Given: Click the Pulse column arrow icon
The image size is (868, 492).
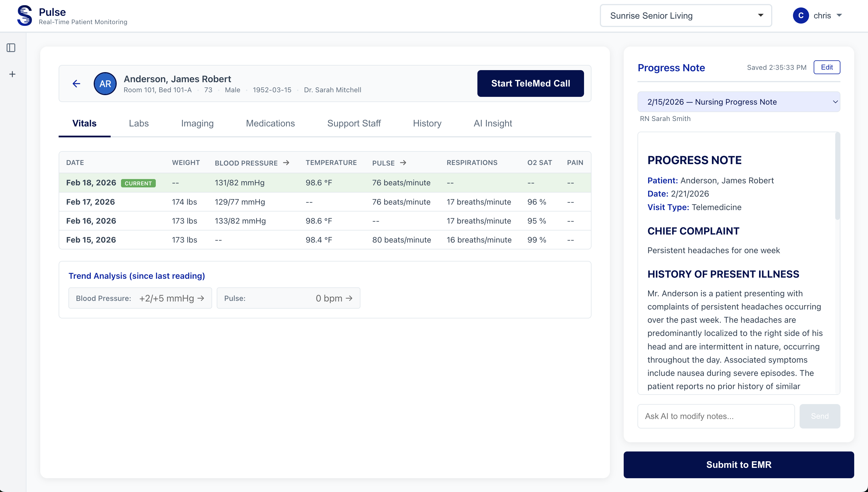Looking at the screenshot, I should pos(403,163).
